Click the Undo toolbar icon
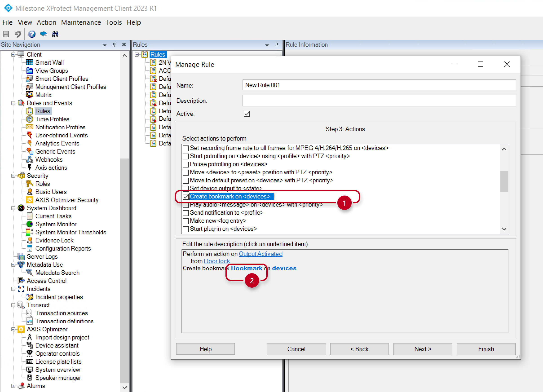This screenshot has width=543, height=392. click(x=18, y=34)
